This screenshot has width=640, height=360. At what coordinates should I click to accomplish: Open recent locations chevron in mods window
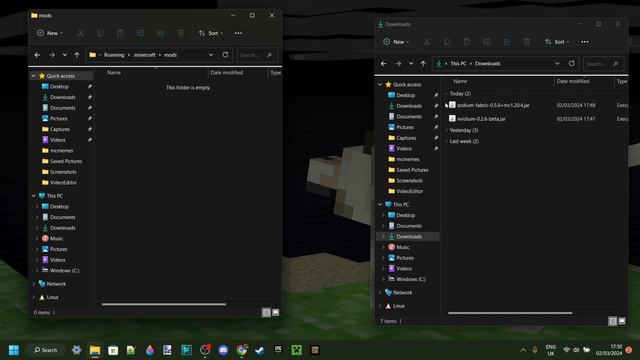pyautogui.click(x=64, y=55)
